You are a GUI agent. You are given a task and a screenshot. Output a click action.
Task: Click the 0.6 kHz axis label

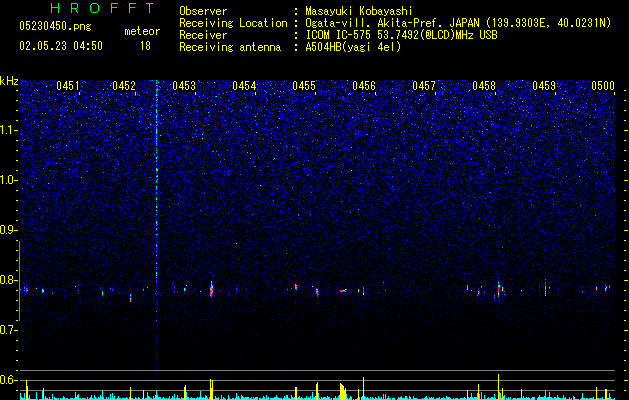click(8, 380)
